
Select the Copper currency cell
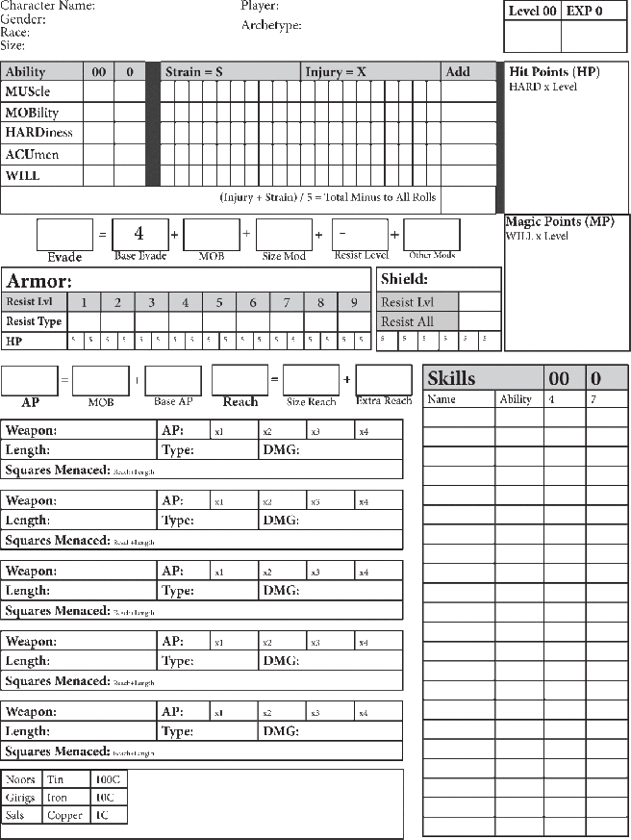coord(65,815)
